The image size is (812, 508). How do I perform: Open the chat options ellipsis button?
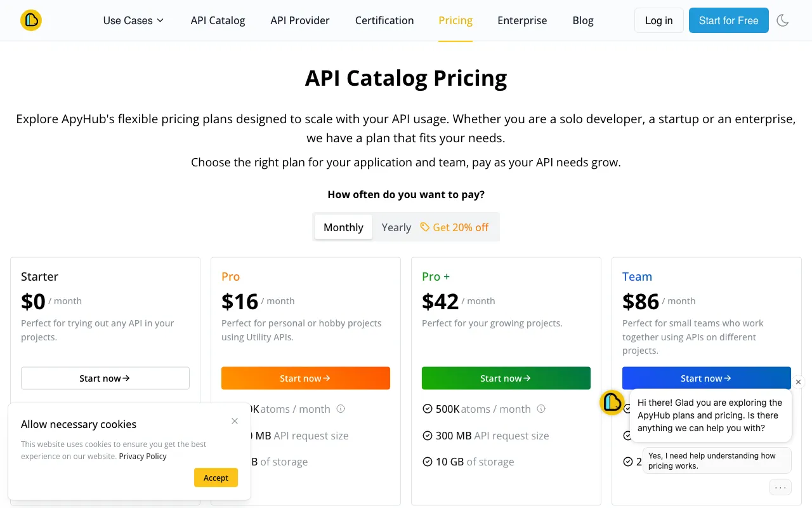(x=780, y=488)
